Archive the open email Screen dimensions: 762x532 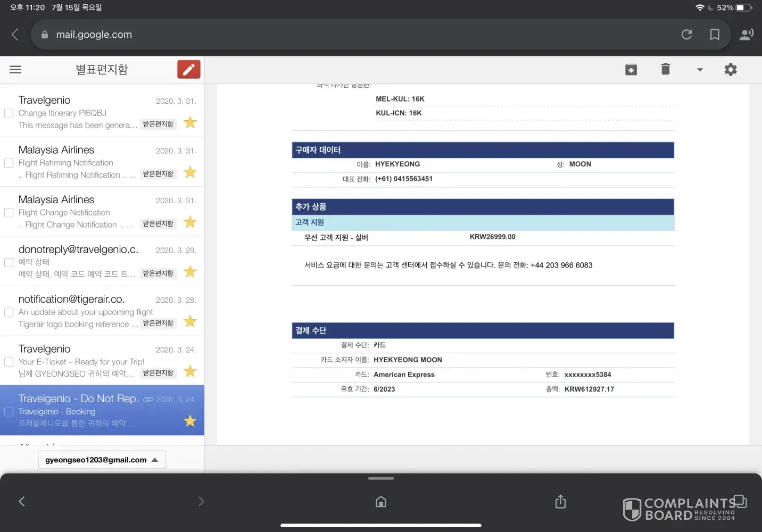631,70
